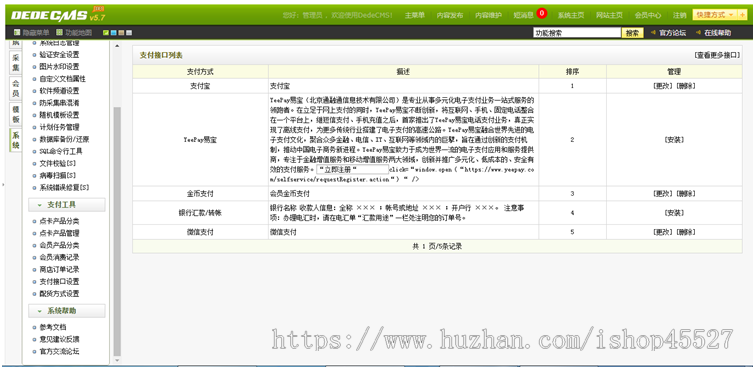Click the sidebar scrollbar thumb

pyautogui.click(x=117, y=231)
